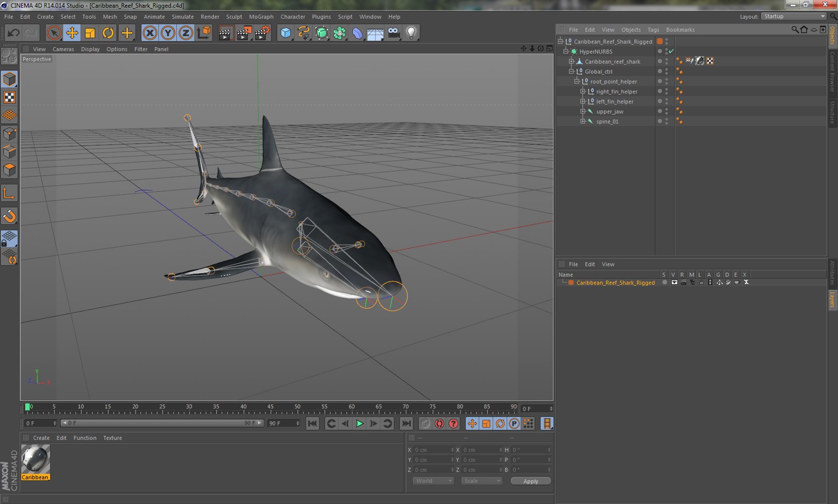Open the World coordinate dropdown

pos(433,481)
